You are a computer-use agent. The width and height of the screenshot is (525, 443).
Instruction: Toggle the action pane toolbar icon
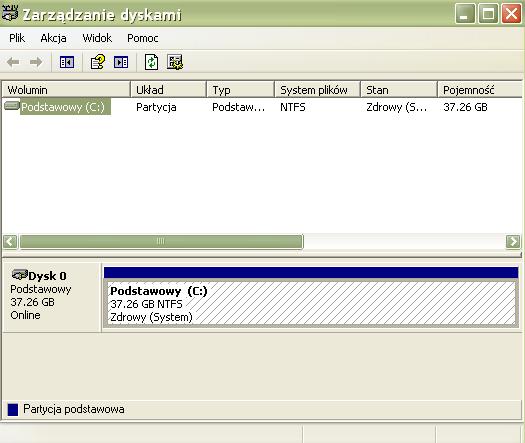[x=121, y=62]
